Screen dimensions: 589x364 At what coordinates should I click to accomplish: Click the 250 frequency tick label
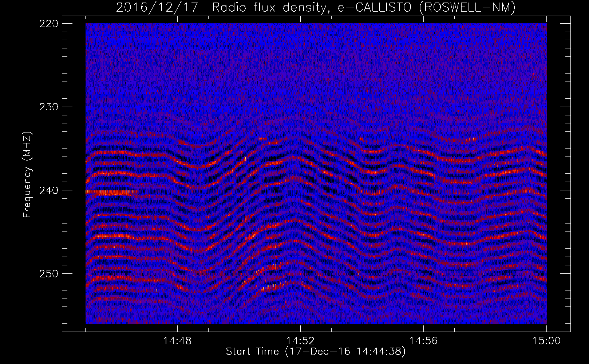coord(48,274)
